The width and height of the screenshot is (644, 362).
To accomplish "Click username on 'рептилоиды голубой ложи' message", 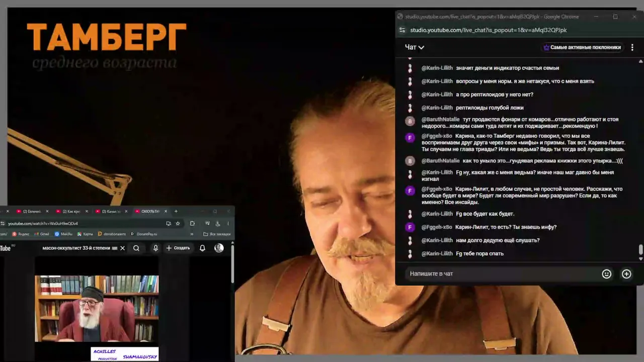I will pos(437,108).
